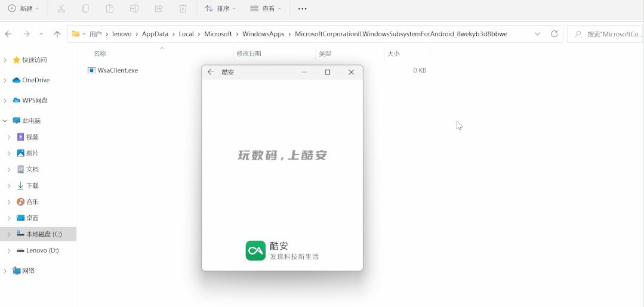644x307 pixels.
Task: Navigate to AppData breadcrumb
Action: tap(155, 34)
